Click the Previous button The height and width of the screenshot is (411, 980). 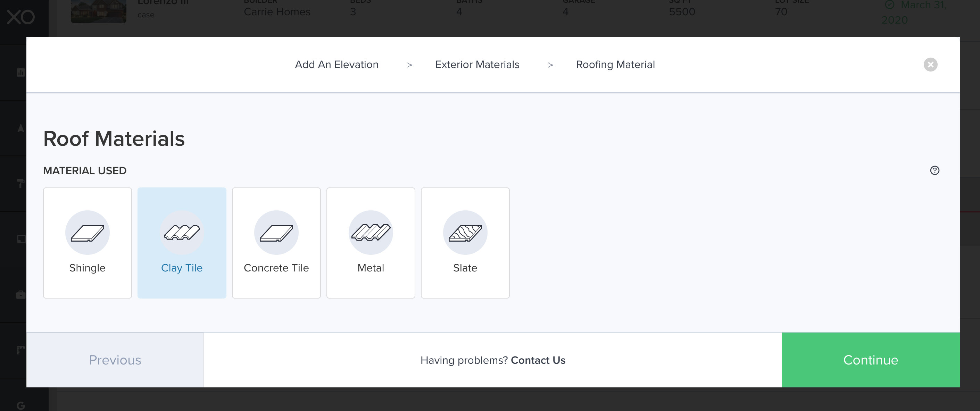coord(115,360)
